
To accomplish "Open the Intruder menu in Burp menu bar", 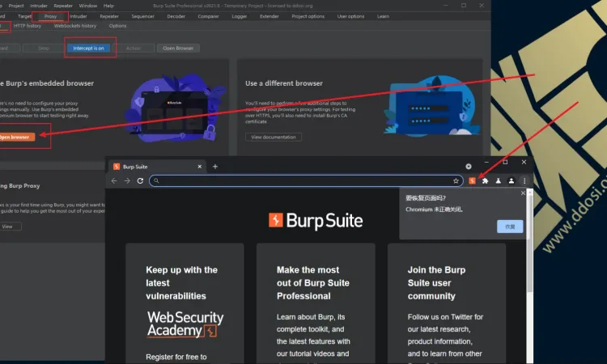I will coord(39,6).
